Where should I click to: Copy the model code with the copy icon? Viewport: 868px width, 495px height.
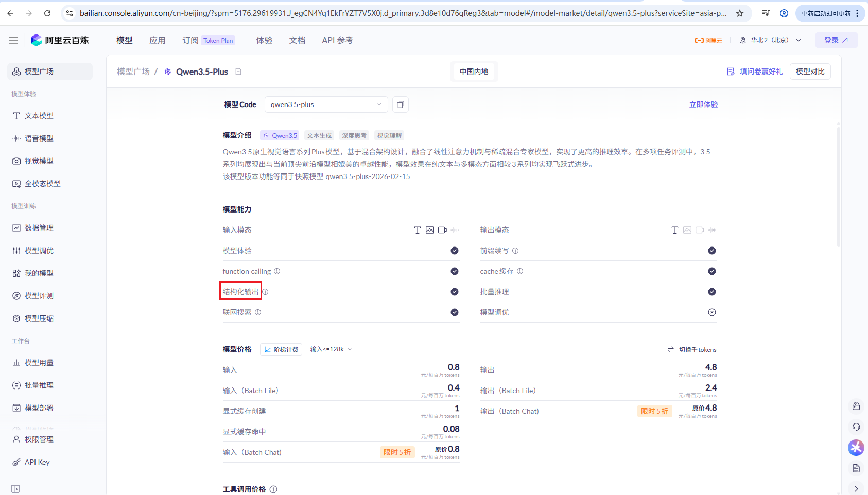tap(400, 104)
